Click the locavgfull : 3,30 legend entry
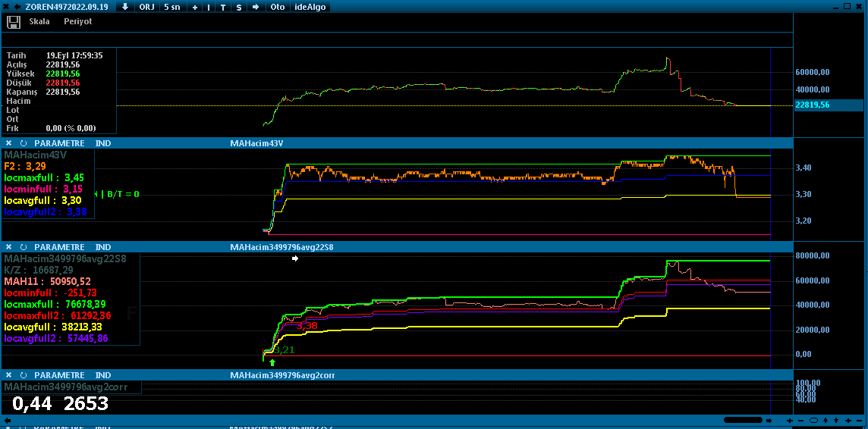Screen dimensions: 868x429 pyautogui.click(x=44, y=201)
